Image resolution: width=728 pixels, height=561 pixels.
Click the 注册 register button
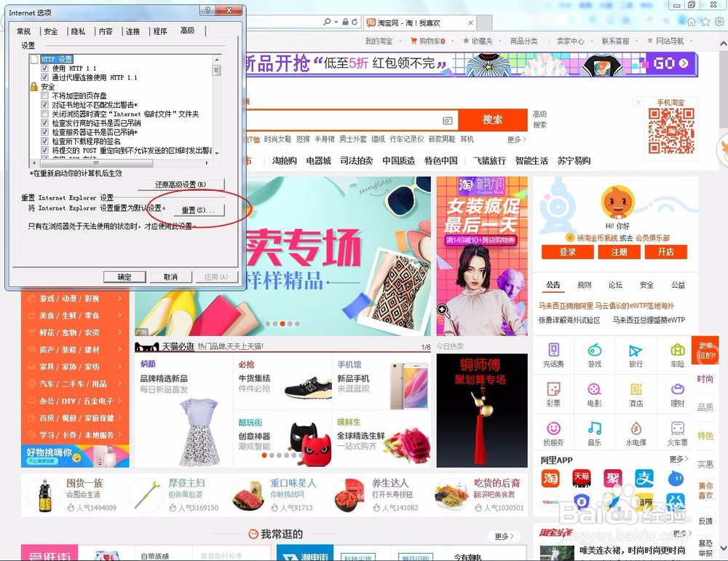619,252
